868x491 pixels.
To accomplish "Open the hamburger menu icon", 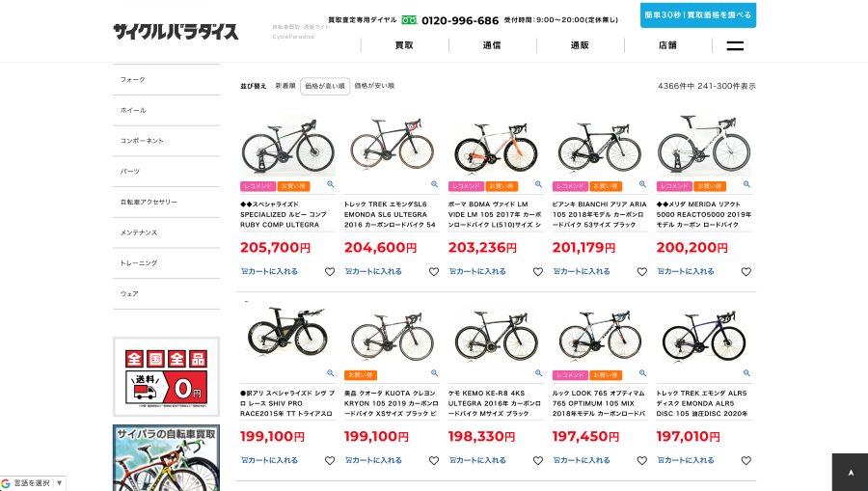I will pos(735,45).
